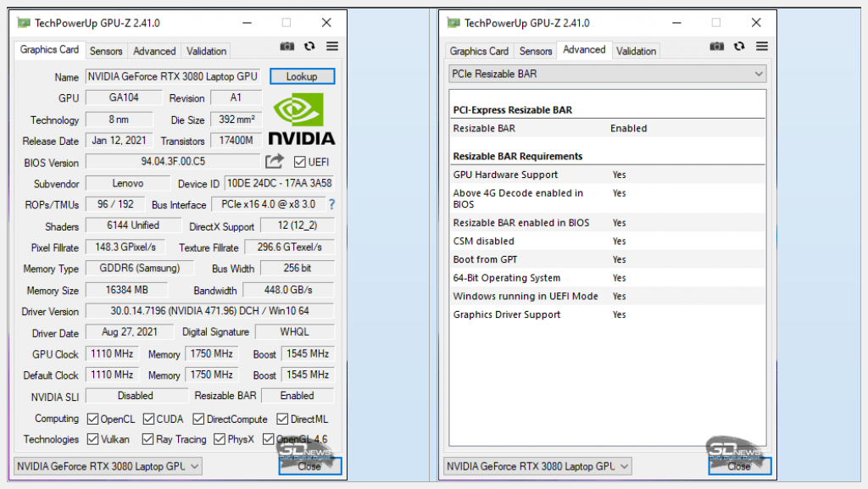This screenshot has height=489, width=868.
Task: Click the Memory Size 16384 MB field
Action: tap(127, 290)
